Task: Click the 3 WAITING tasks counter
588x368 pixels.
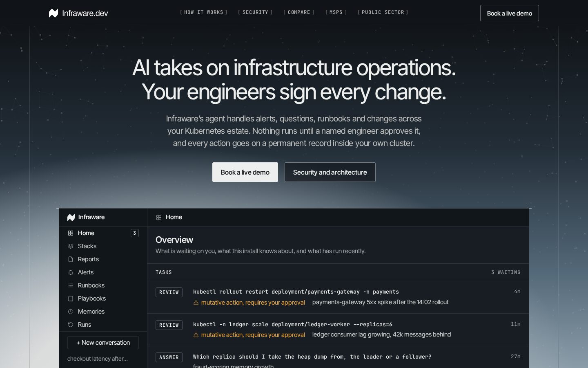Action: (x=506, y=272)
